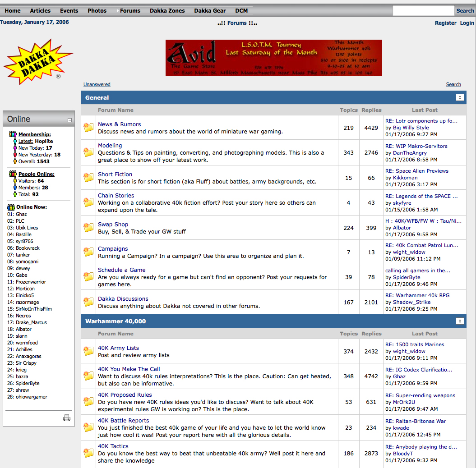
Task: Open the Photos menu item
Action: 97,11
